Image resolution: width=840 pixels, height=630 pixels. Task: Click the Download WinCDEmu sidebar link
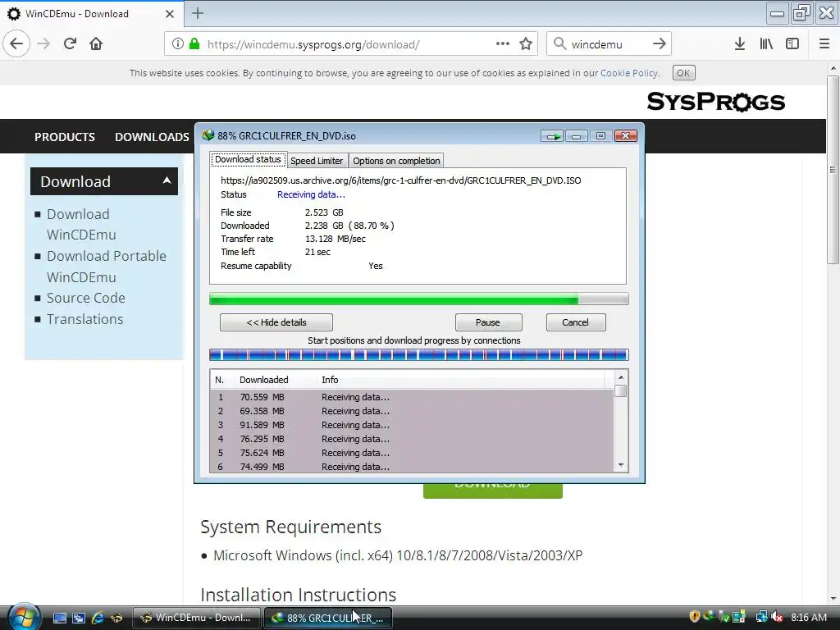tap(81, 225)
